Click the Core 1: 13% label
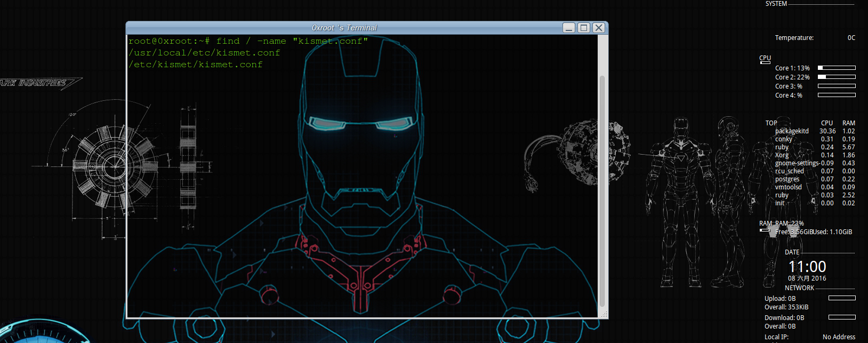This screenshot has width=868, height=343. (792, 68)
